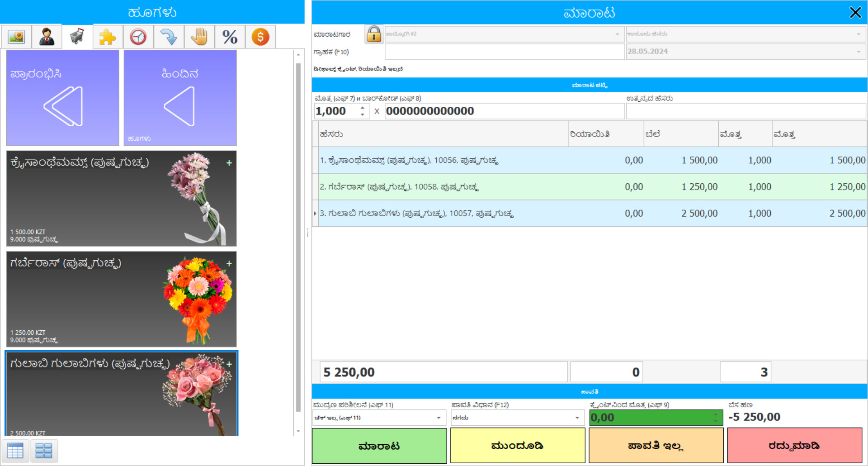Click the orange hand stop icon
This screenshot has width=868, height=466.
[x=199, y=37]
